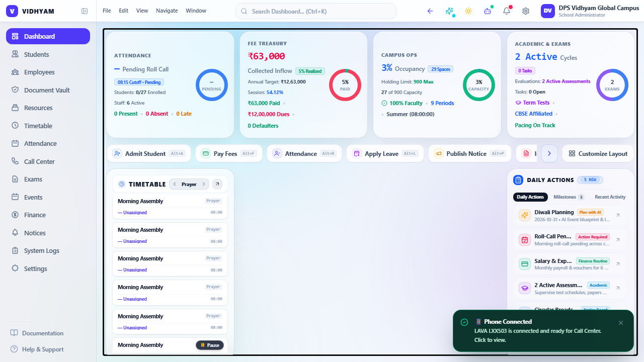Open Employees in the sidebar
Image resolution: width=644 pixels, height=362 pixels.
click(x=48, y=72)
